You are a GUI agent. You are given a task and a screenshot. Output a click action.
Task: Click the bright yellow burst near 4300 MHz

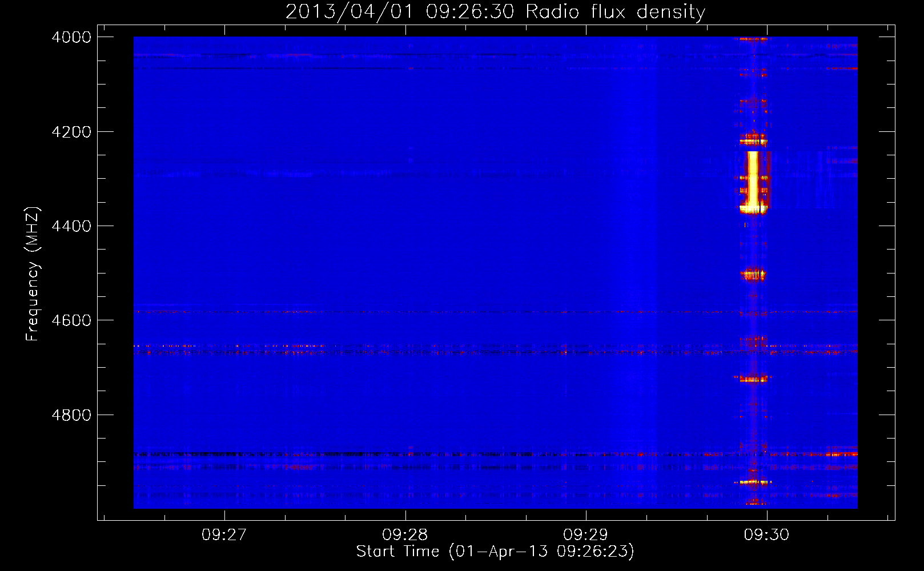pos(753,182)
